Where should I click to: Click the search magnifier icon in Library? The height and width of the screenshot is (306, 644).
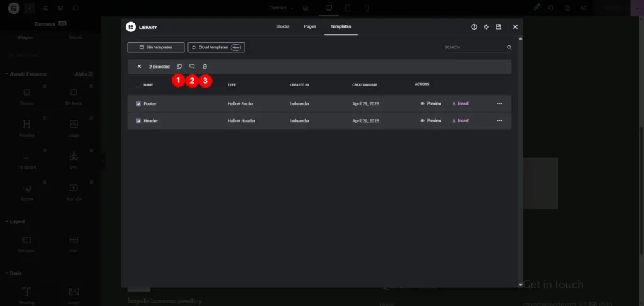click(509, 47)
